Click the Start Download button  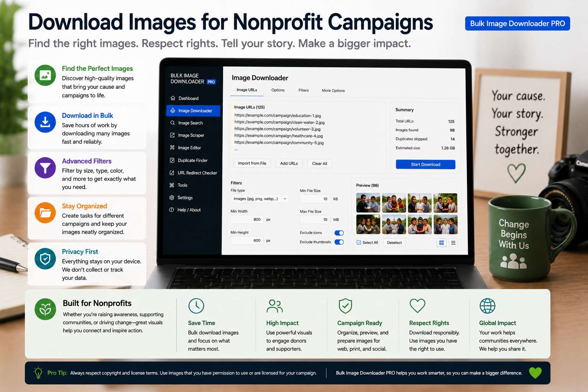426,165
